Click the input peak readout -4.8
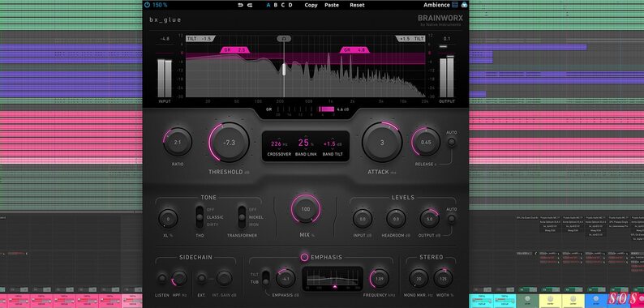 click(x=165, y=39)
